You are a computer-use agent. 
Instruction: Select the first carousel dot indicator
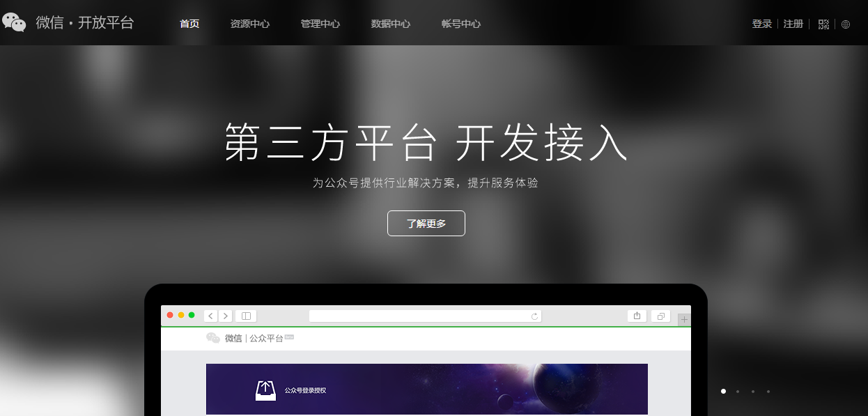coord(723,392)
